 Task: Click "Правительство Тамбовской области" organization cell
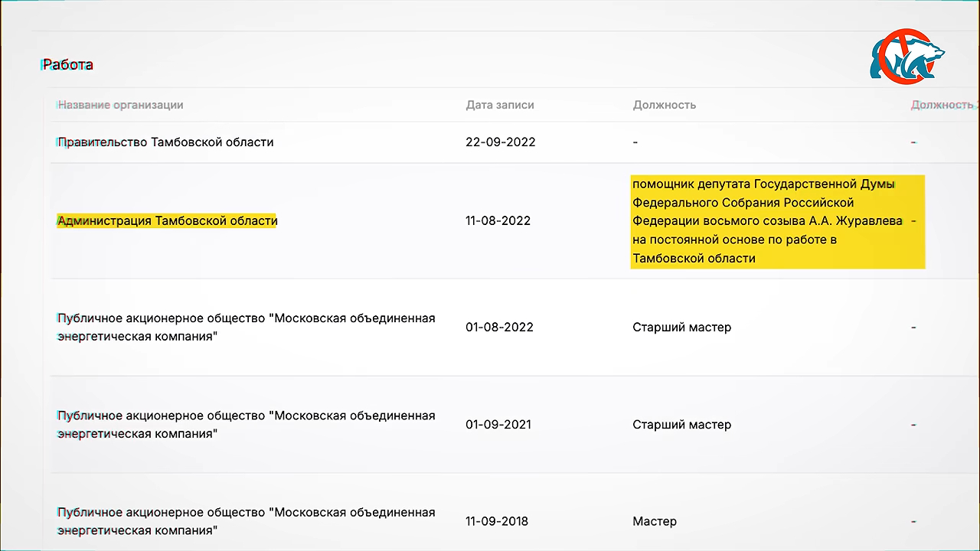tap(165, 142)
